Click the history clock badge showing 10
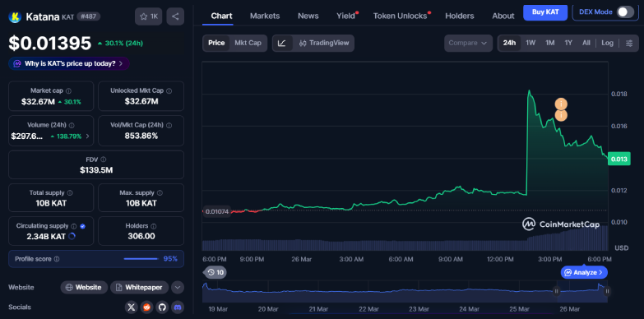The height and width of the screenshot is (319, 644). [x=215, y=272]
